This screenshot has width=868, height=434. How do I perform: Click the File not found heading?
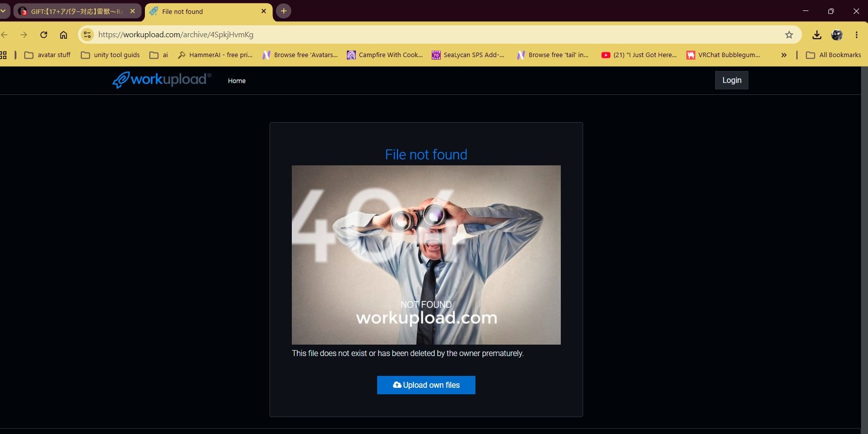(x=426, y=154)
